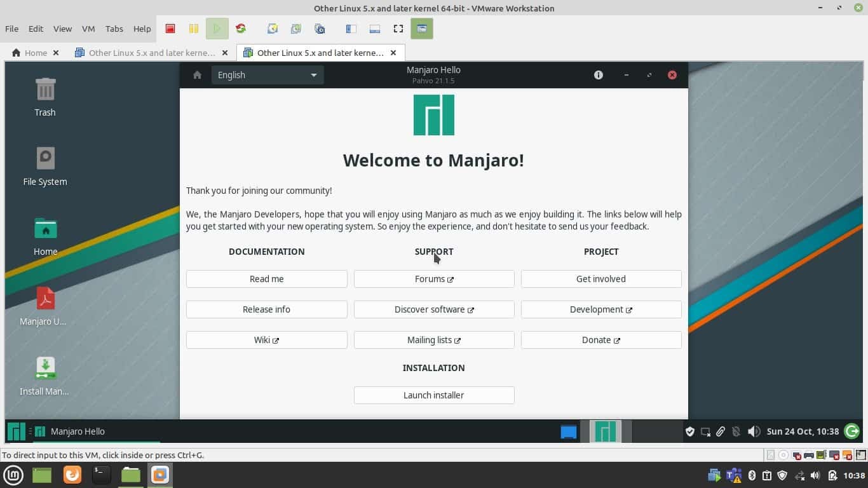
Task: Click the yellow Suspend VM toolbar icon
Action: (x=193, y=29)
